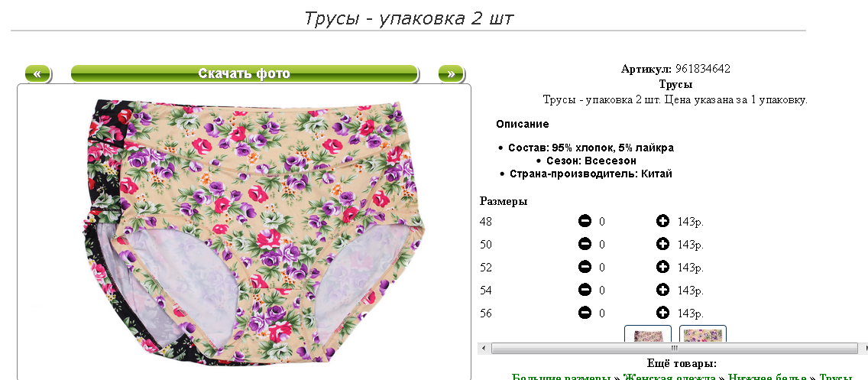Screen dimensions: 868x380
Task: Click Страна-производитель: Китай line
Action: [591, 174]
